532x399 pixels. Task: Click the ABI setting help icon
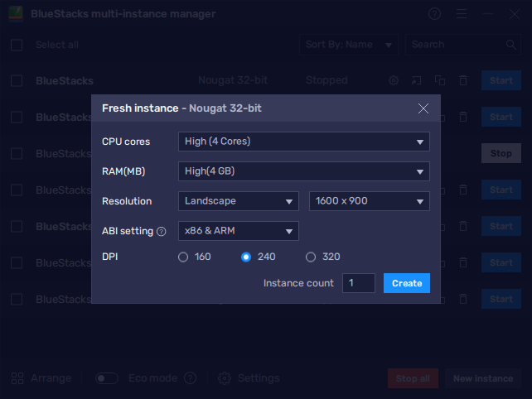[x=161, y=232]
